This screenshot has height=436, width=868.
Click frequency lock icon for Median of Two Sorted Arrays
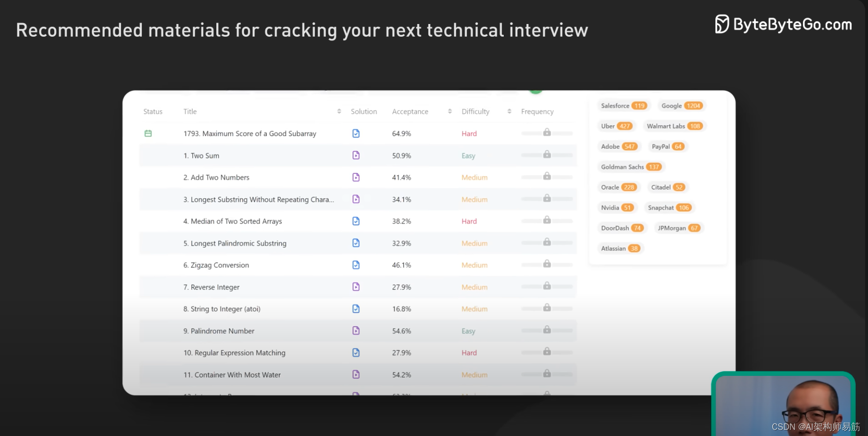tap(547, 220)
